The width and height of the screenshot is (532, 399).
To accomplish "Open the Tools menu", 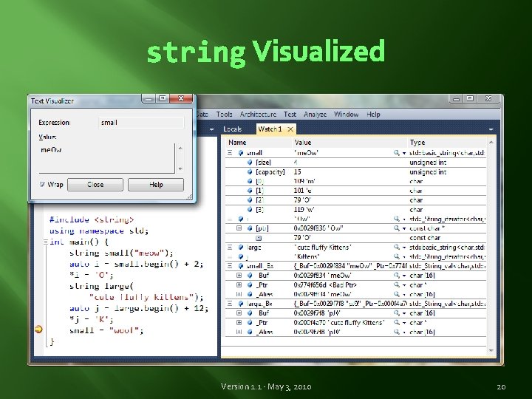I will [225, 115].
